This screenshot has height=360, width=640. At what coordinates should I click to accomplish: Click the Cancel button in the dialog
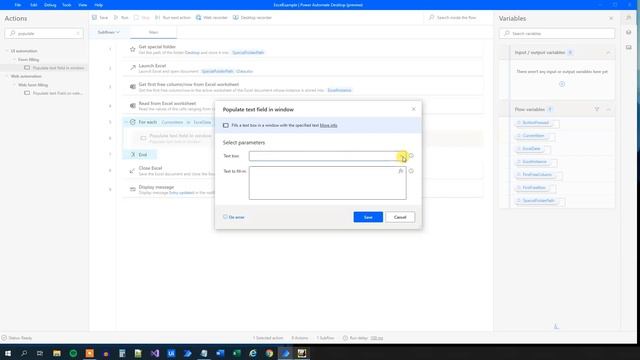[400, 217]
